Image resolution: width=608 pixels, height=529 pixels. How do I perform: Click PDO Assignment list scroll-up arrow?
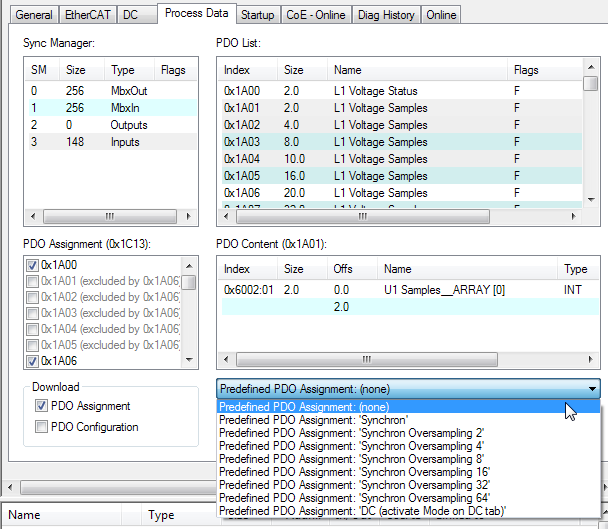[x=189, y=266]
